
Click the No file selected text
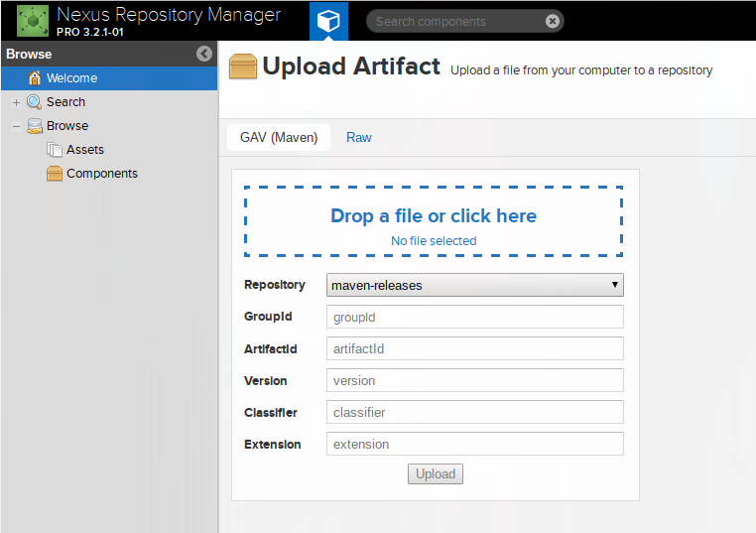(x=434, y=241)
